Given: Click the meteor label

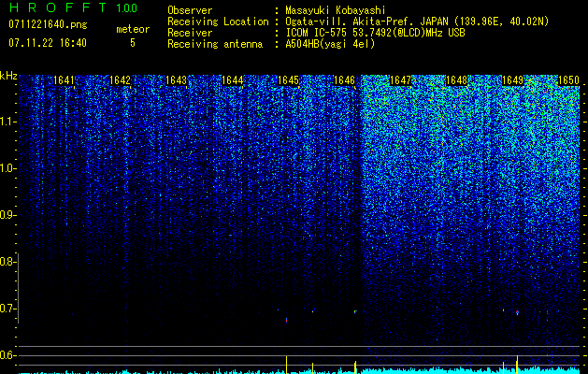Looking at the screenshot, I should point(133,29).
